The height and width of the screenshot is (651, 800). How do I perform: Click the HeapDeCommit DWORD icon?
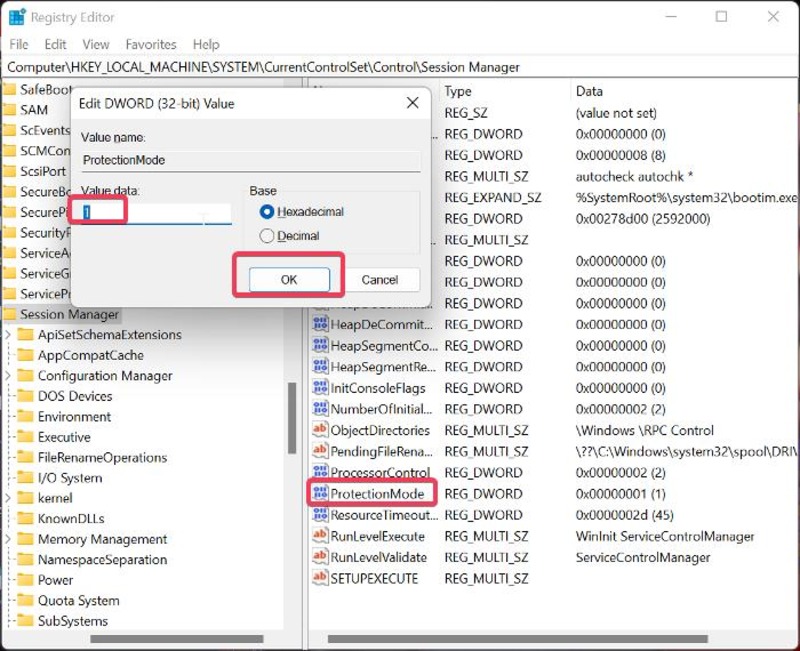[x=321, y=324]
